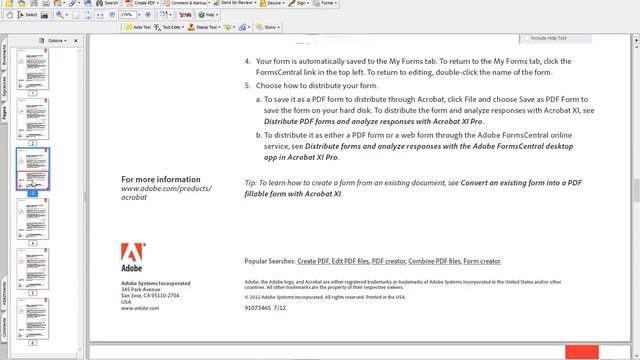Click the 'For more information' heading
The width and height of the screenshot is (640, 360).
pyautogui.click(x=161, y=179)
